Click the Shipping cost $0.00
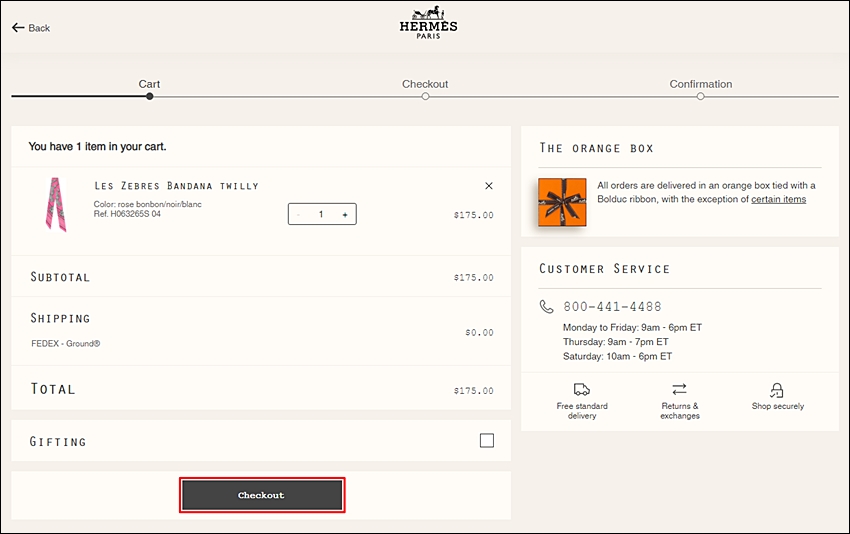The image size is (850, 534). tap(479, 332)
